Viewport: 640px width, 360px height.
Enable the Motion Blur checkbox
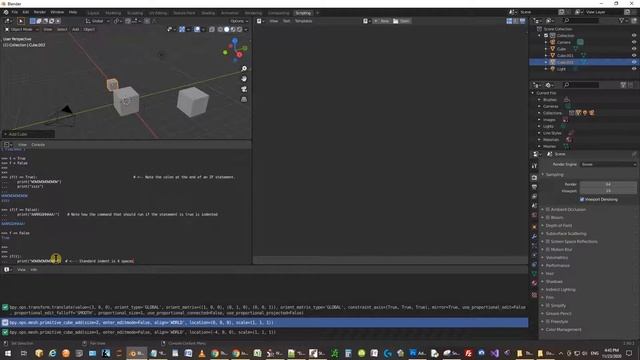coord(548,249)
